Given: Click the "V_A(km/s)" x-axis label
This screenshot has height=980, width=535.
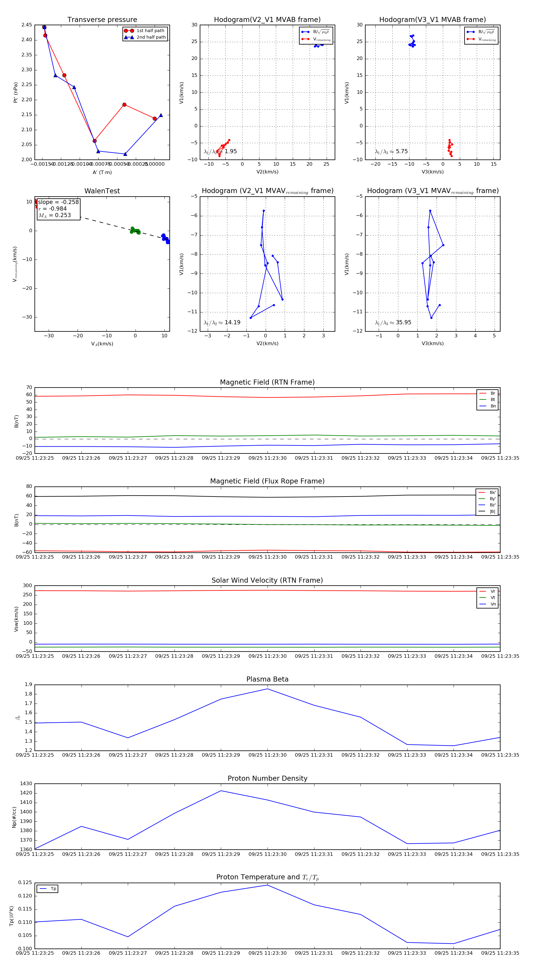Looking at the screenshot, I should (102, 344).
